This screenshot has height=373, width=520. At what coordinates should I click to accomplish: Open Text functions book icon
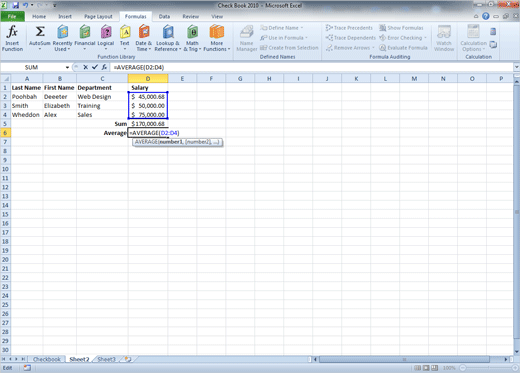125,37
